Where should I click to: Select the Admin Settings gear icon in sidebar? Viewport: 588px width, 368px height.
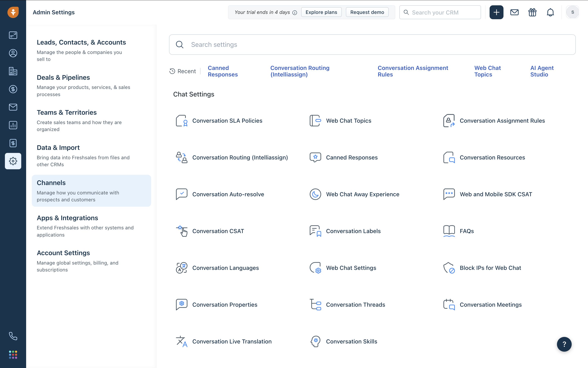(13, 161)
